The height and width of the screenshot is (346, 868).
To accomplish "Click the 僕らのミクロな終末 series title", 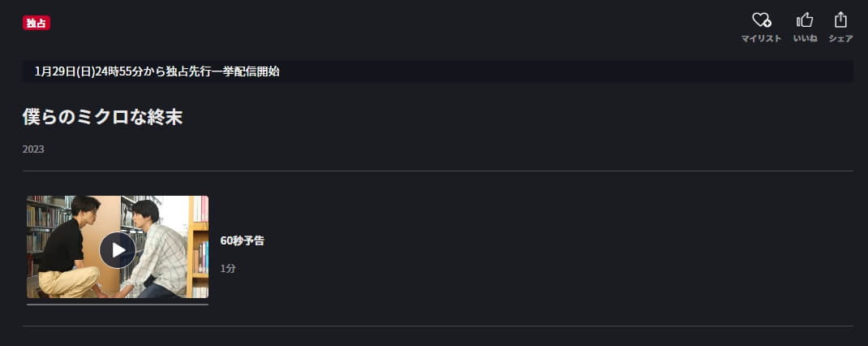I will 102,117.
